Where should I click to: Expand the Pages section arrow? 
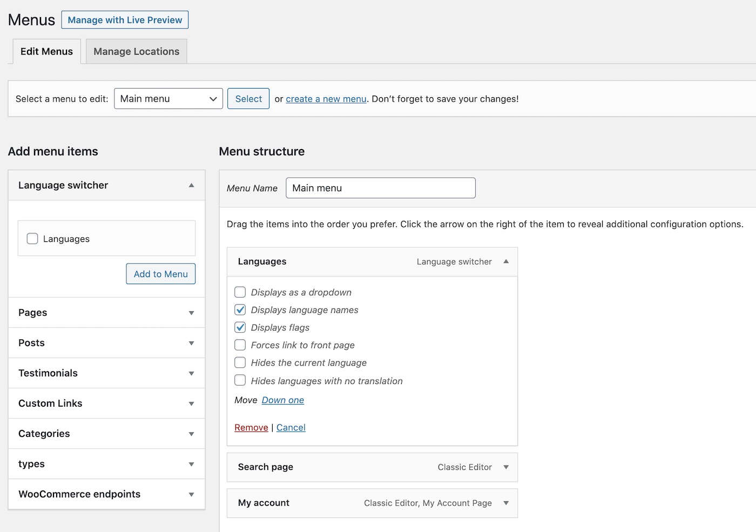click(x=191, y=313)
